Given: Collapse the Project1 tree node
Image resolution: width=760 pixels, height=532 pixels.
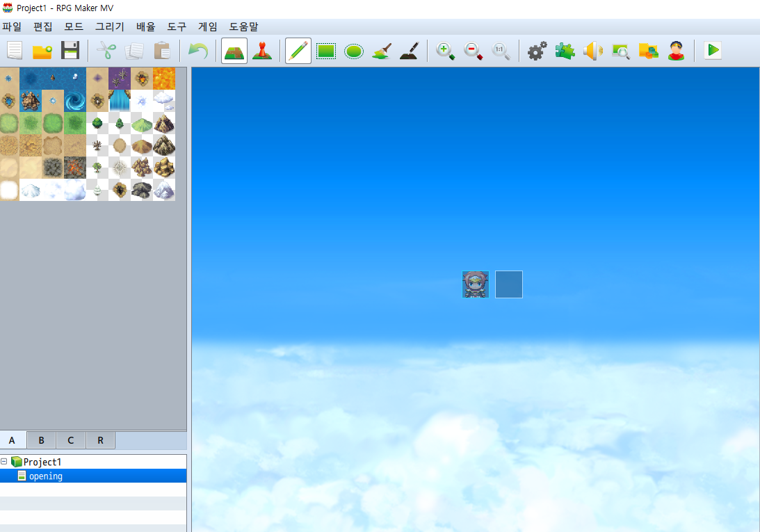Looking at the screenshot, I should pos(4,462).
